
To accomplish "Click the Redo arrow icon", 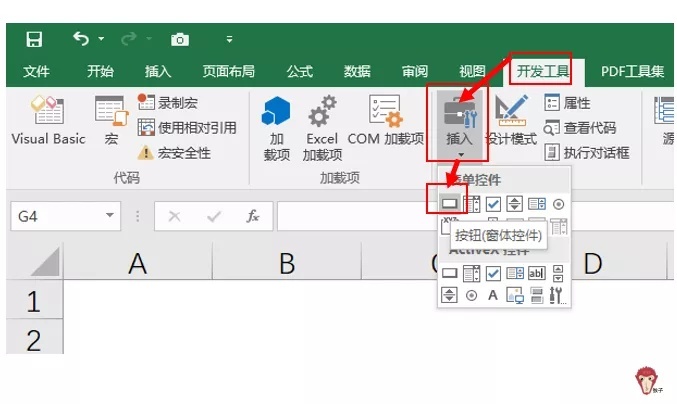I will 129,39.
